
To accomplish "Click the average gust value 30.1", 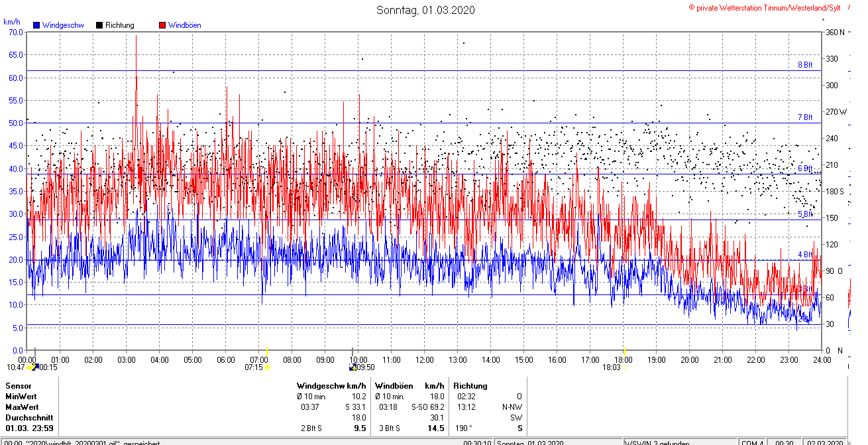I will point(437,418).
